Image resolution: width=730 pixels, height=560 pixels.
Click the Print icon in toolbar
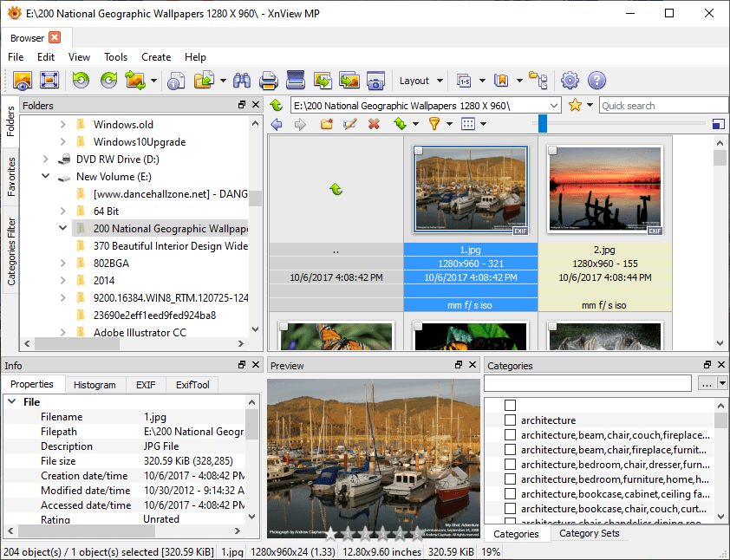tap(269, 81)
